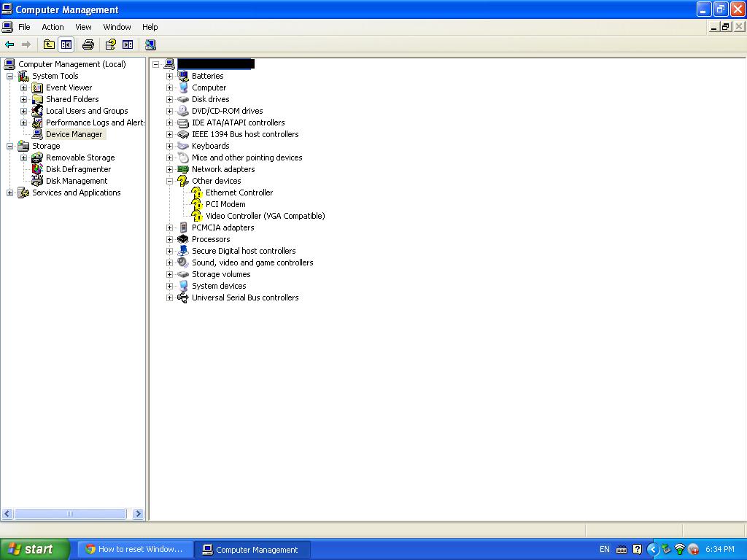The height and width of the screenshot is (560, 747).
Task: Click the Computer Management taskbar button
Action: point(253,550)
